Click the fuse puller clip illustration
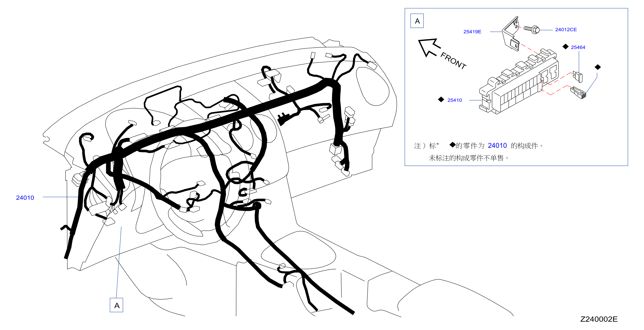The image size is (644, 330). (x=578, y=93)
